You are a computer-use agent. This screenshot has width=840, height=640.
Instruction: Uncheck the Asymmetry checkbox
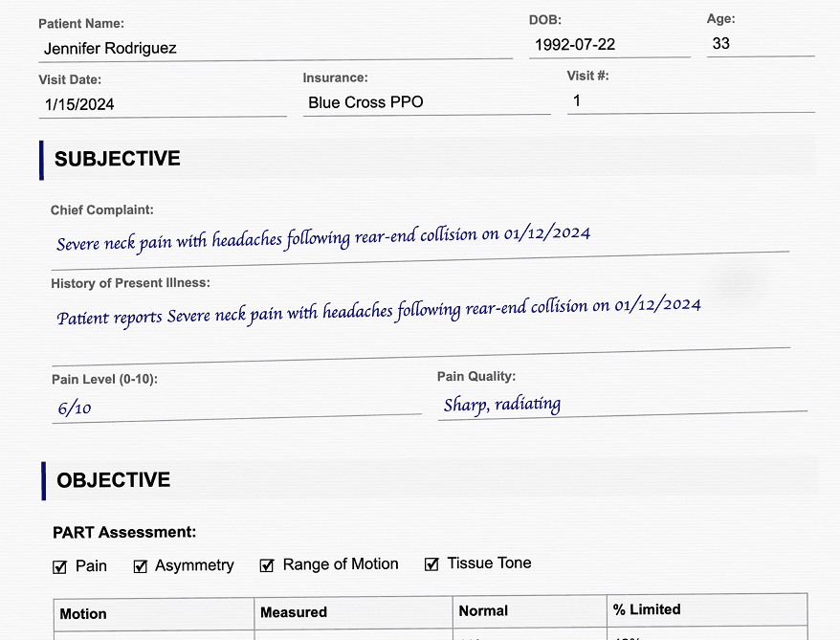140,564
